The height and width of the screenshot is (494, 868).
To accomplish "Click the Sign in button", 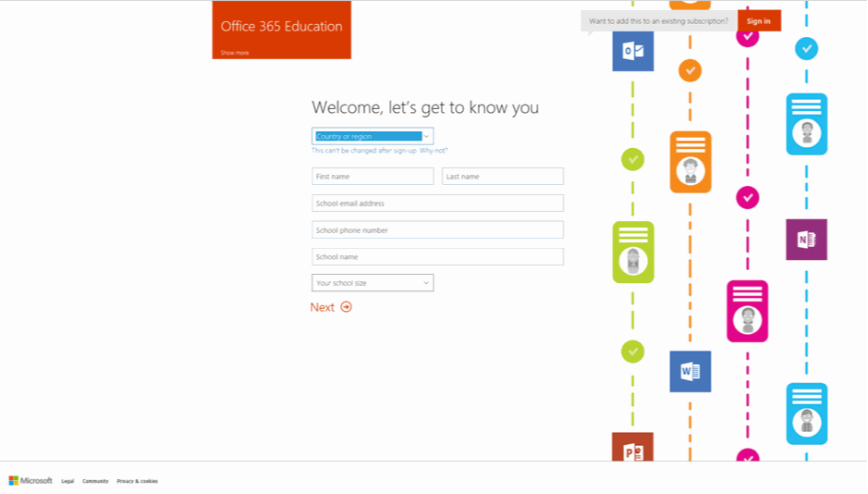I will pos(759,21).
